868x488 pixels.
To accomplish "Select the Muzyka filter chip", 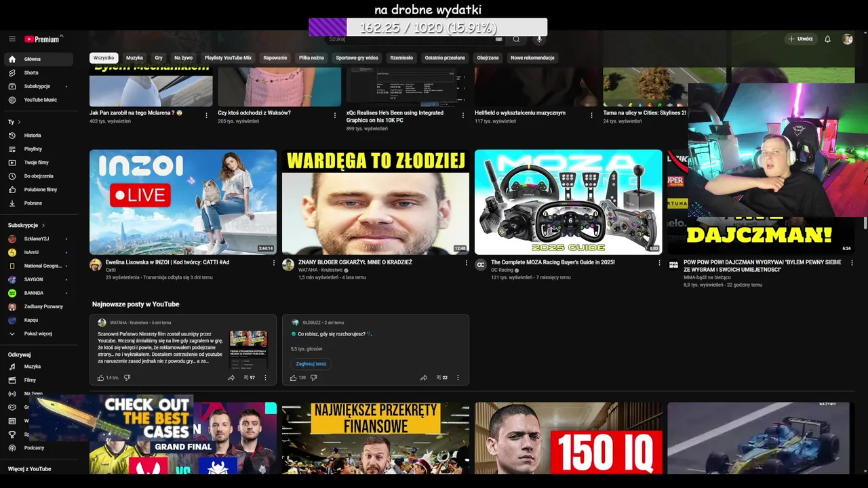I will [134, 58].
